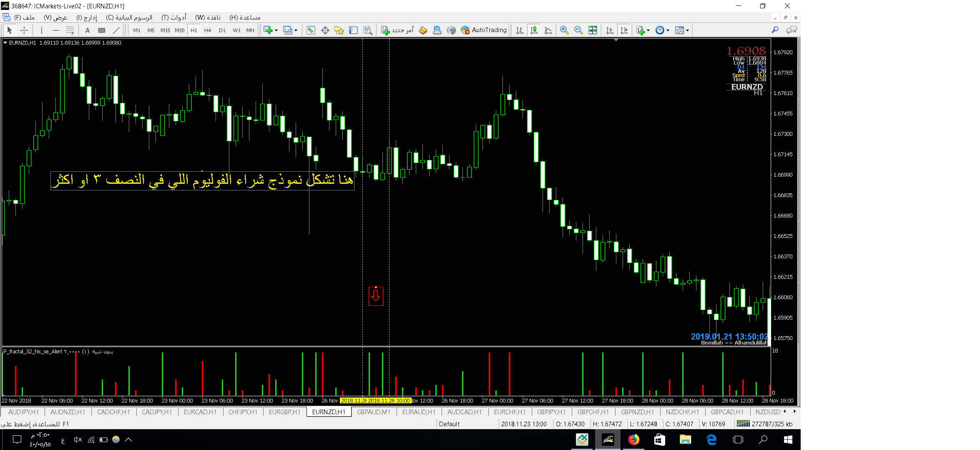Open Firefox from the Windows taskbar
The height and width of the screenshot is (450, 980).
pos(633,440)
